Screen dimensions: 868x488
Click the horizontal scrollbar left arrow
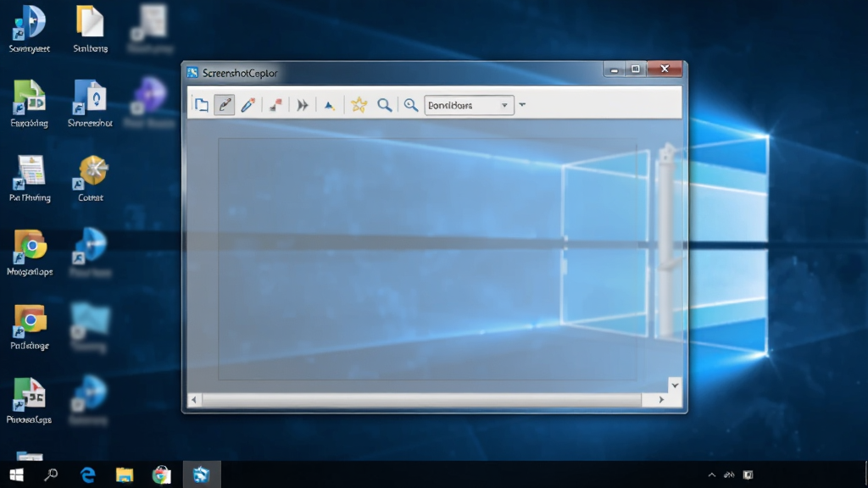pos(194,400)
